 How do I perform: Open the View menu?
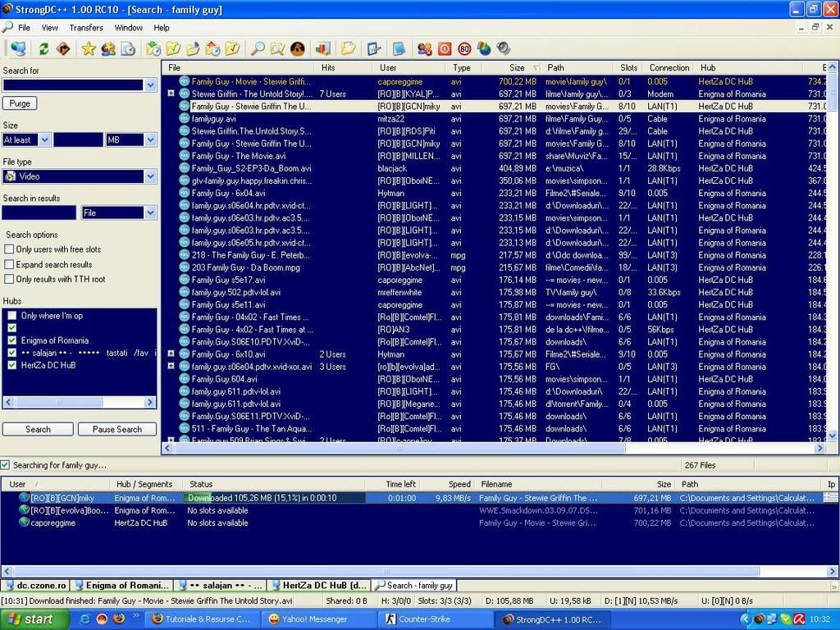point(50,28)
